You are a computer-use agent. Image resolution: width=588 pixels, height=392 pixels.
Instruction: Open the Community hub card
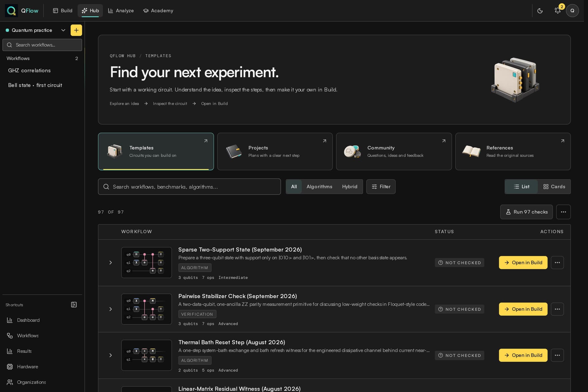tap(394, 152)
